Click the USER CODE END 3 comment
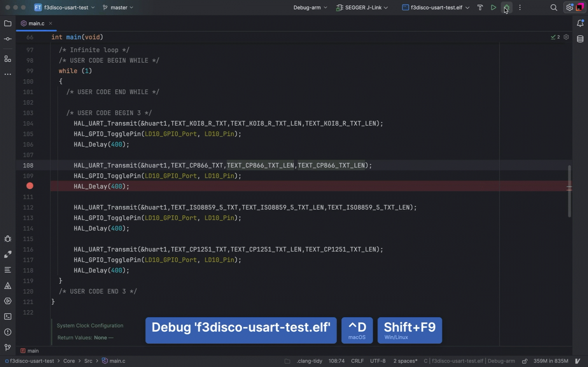 (98, 292)
